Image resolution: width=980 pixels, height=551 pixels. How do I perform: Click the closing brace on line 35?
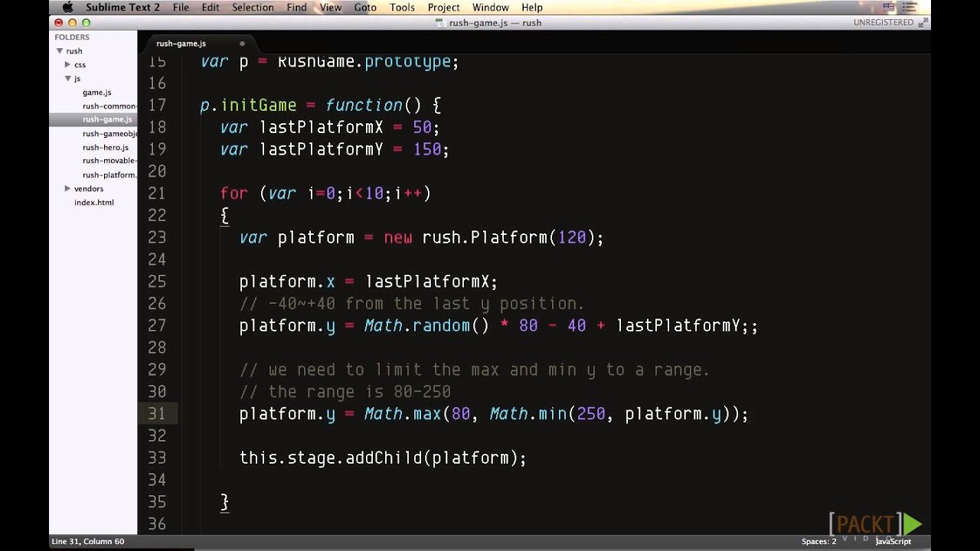pyautogui.click(x=224, y=502)
